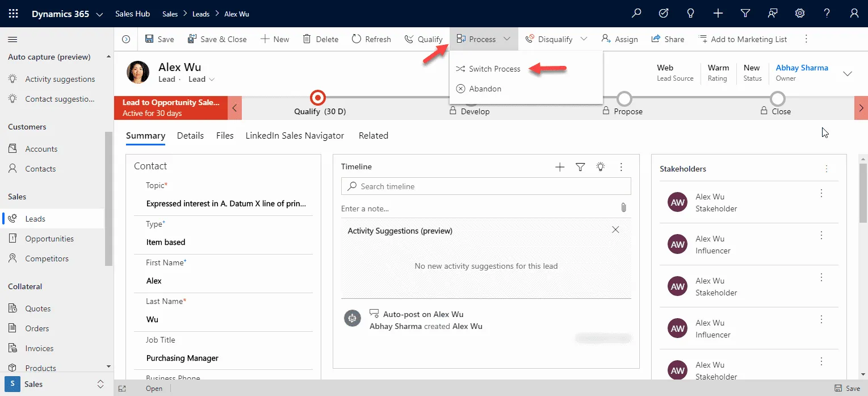868x396 pixels.
Task: Dismiss the Activity Suggestions panel with its X
Action: (x=615, y=230)
